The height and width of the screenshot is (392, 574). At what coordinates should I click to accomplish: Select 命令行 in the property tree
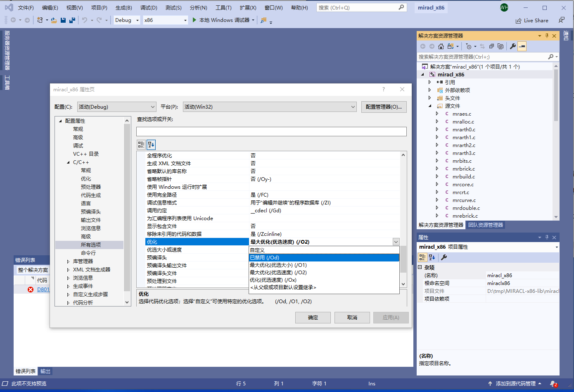pyautogui.click(x=88, y=253)
